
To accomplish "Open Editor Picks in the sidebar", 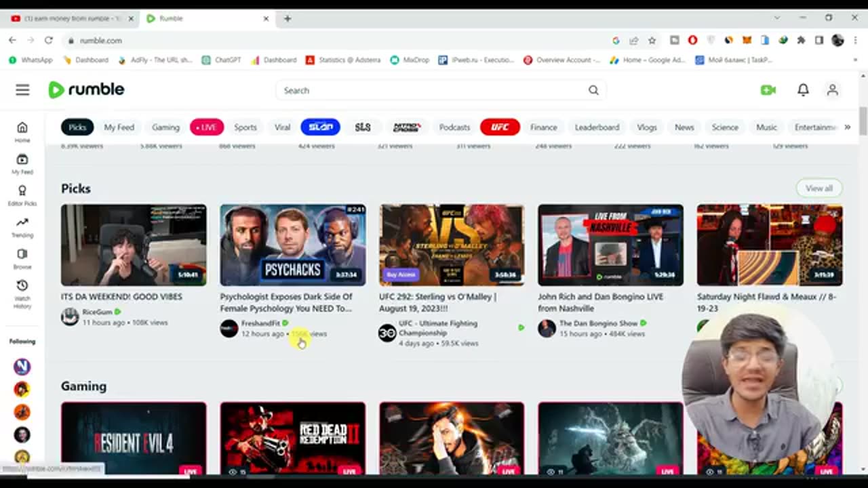I will 22,195.
